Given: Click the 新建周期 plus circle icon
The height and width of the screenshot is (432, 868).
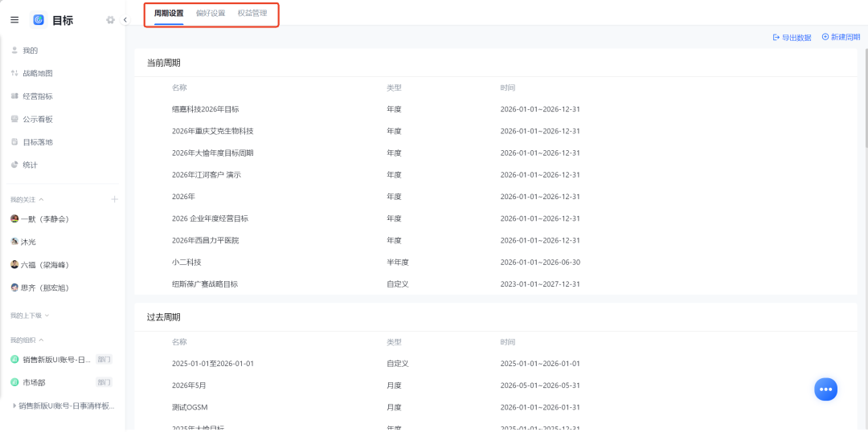Looking at the screenshot, I should [825, 37].
